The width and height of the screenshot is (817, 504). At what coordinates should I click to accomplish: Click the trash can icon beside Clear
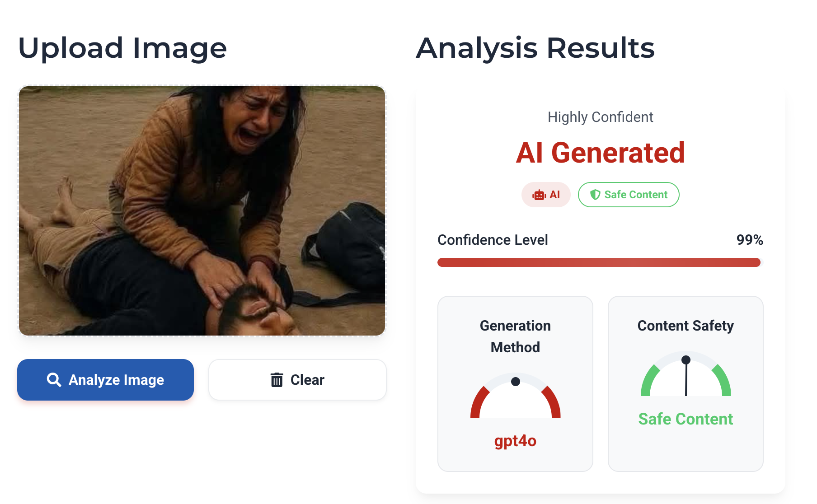[277, 380]
